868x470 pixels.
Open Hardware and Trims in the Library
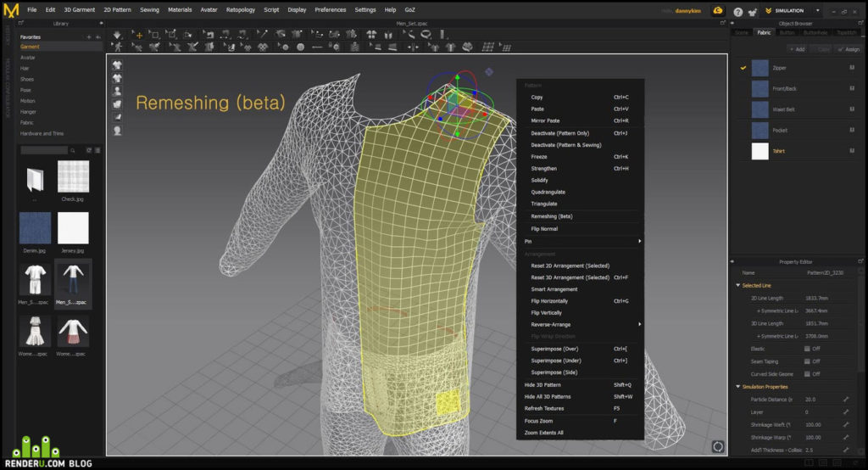click(42, 133)
